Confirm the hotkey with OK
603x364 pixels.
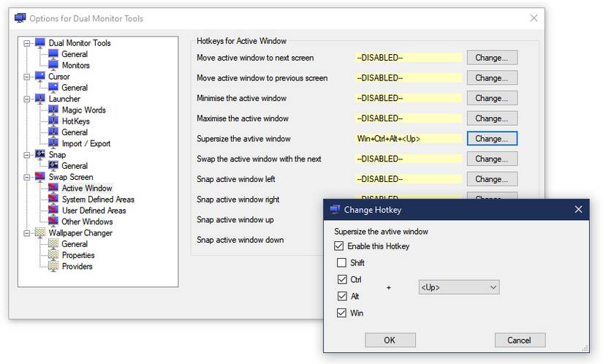coord(390,340)
